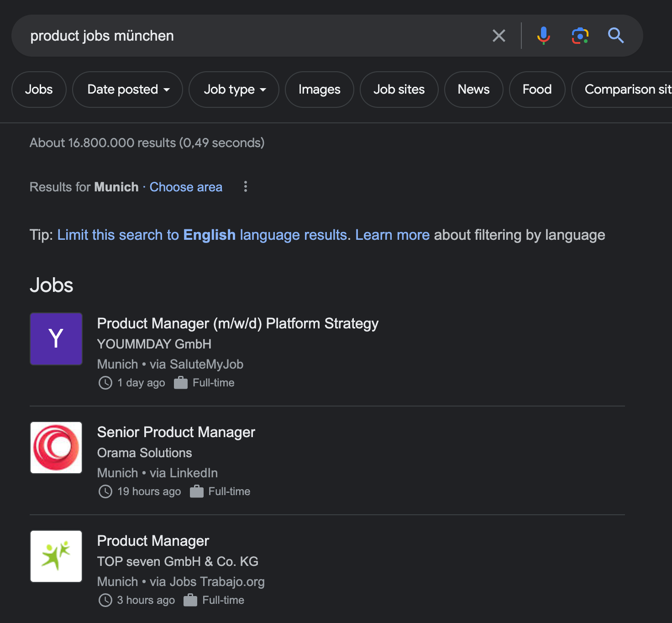
Task: Expand the Date posted filter dropdown
Action: pos(128,90)
